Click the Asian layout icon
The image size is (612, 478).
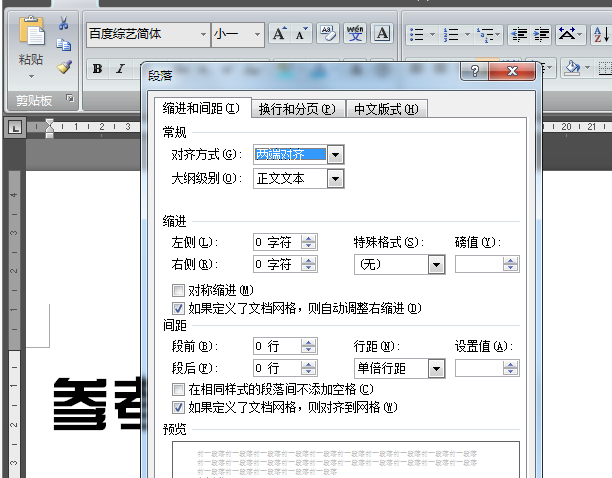pos(567,34)
